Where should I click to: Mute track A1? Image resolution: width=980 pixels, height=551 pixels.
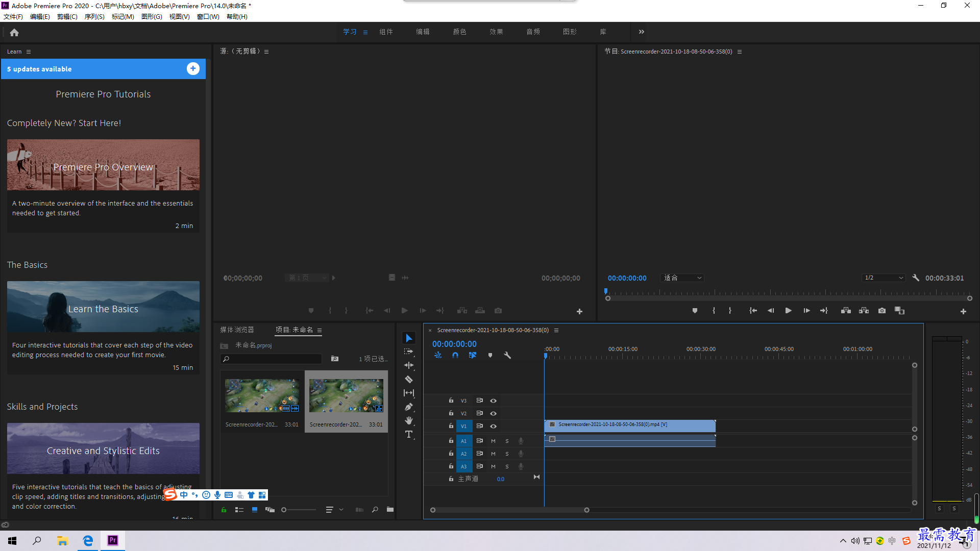(x=493, y=441)
